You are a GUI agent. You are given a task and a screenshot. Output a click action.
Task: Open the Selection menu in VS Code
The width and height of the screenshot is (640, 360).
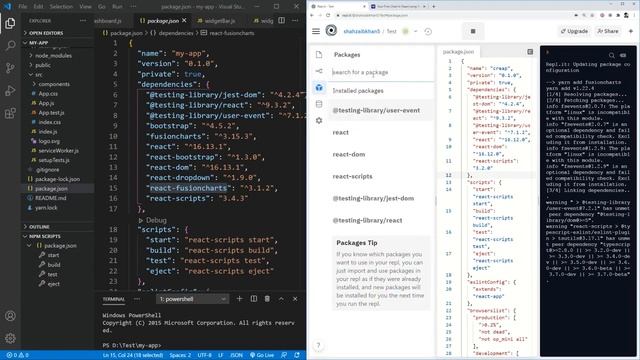(61, 7)
